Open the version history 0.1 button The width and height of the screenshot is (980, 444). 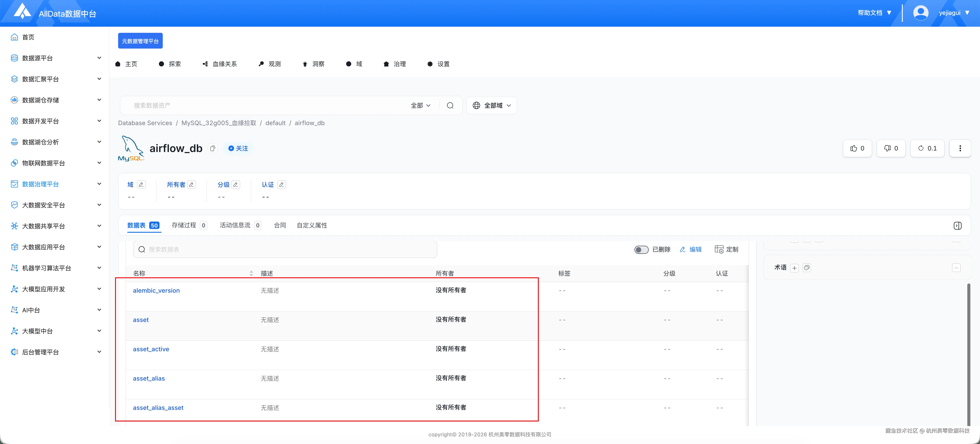(x=927, y=148)
